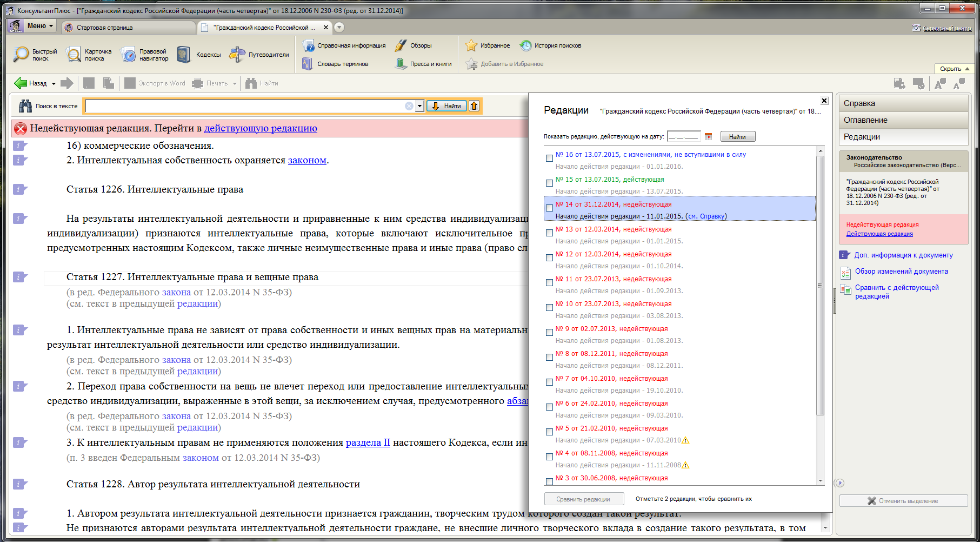Tick the checkbox for edition № 13 от 12.03.2014
Viewport: 980px width, 542px height.
[549, 233]
